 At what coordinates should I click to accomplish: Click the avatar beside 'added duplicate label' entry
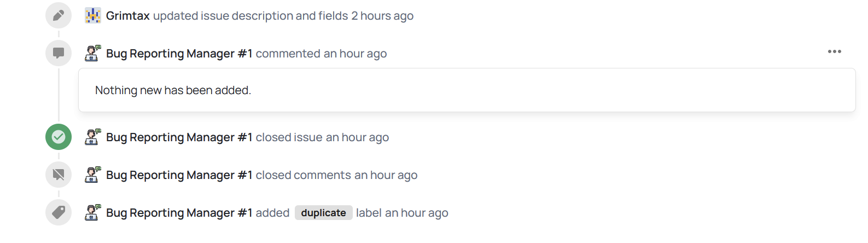pos(93,212)
